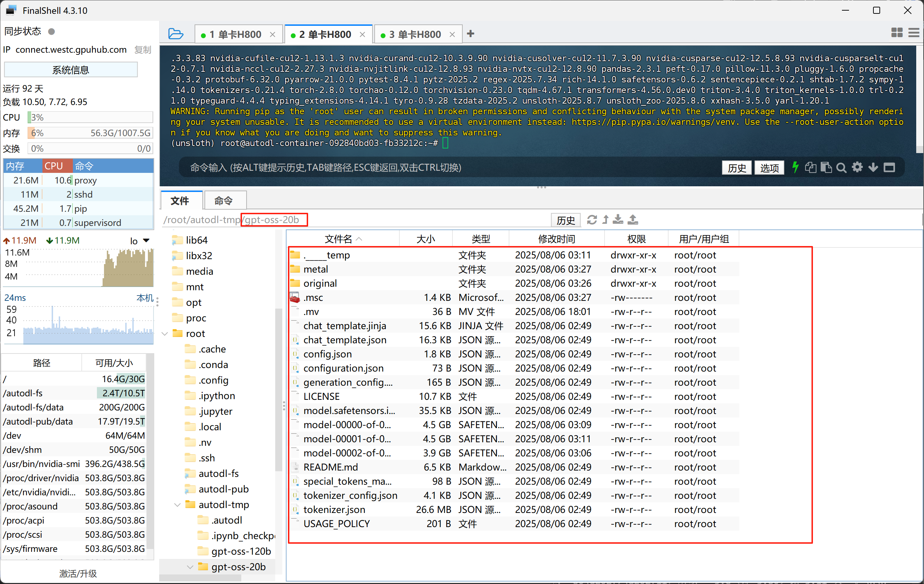Select tokenizer.json file

pos(514,510)
